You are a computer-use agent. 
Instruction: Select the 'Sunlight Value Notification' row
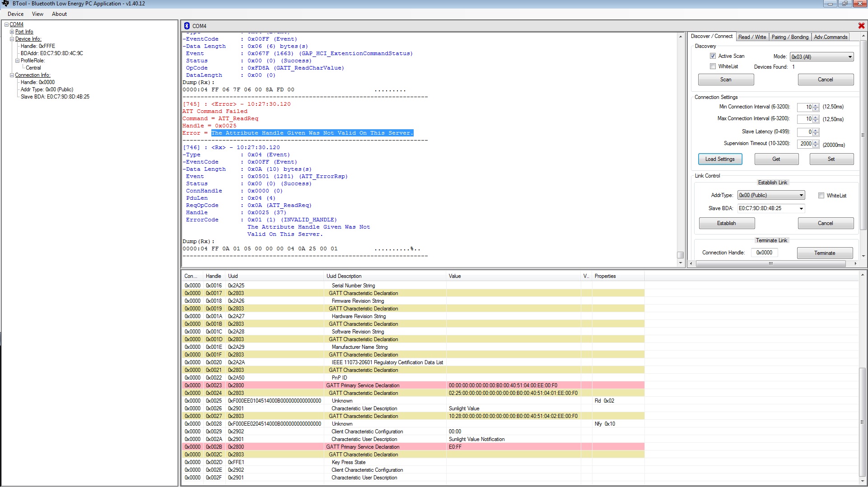[413, 439]
